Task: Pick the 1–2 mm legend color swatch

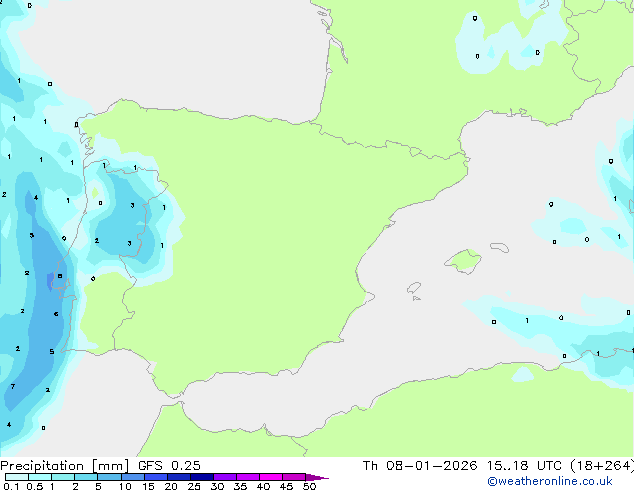Action: (63, 477)
